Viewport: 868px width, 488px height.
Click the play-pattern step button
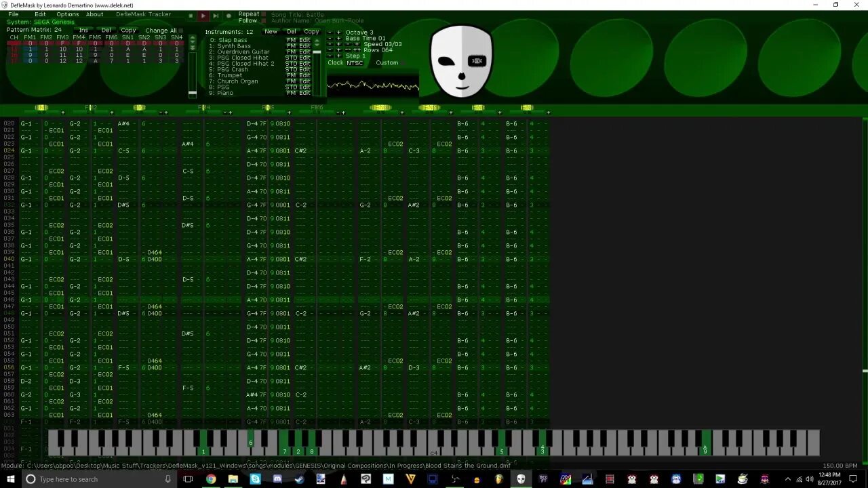coord(216,16)
